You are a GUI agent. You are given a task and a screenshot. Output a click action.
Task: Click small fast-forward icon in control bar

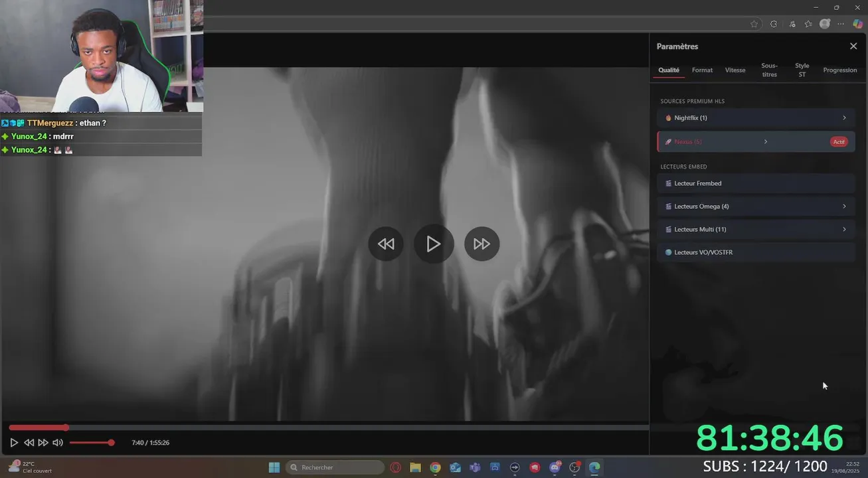[43, 442]
